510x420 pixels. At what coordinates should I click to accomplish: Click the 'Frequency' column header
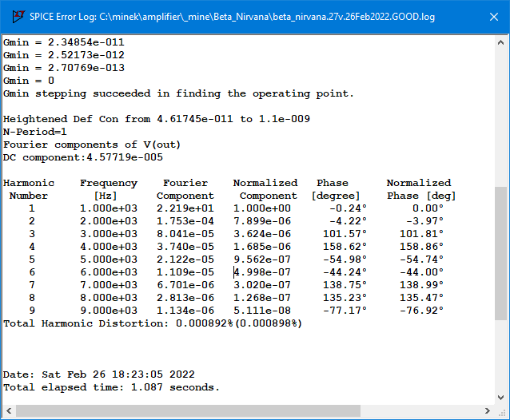109,183
